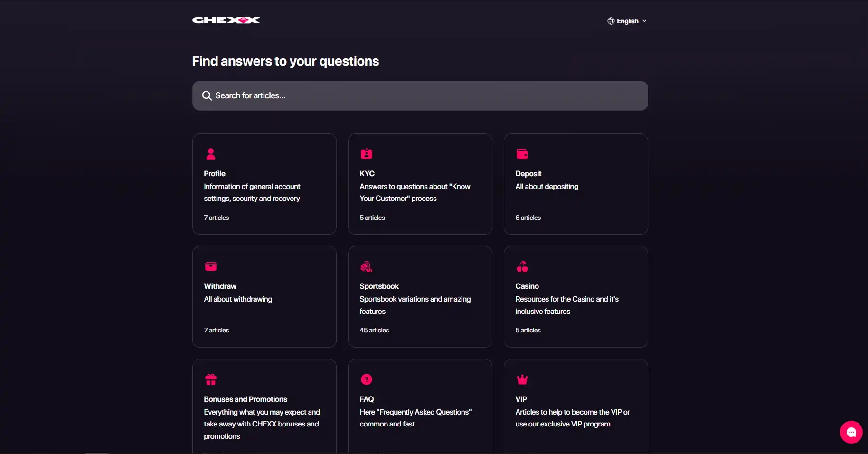Click "5 articles" under KYC
This screenshot has width=868, height=454.
pyautogui.click(x=372, y=218)
